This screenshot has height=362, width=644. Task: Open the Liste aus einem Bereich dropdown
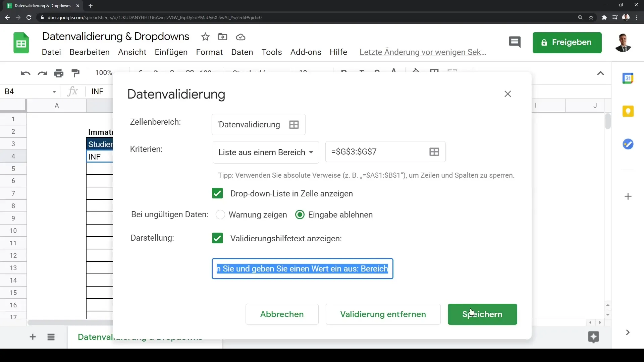[x=266, y=152]
